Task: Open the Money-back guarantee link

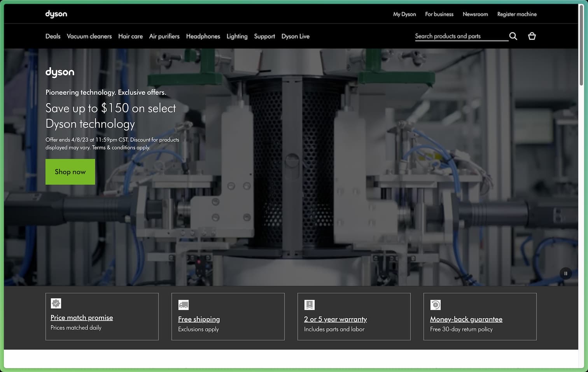Action: (x=466, y=319)
